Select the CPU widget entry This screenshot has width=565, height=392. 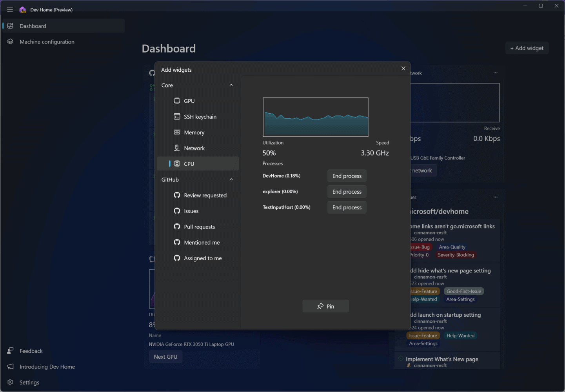click(x=198, y=163)
